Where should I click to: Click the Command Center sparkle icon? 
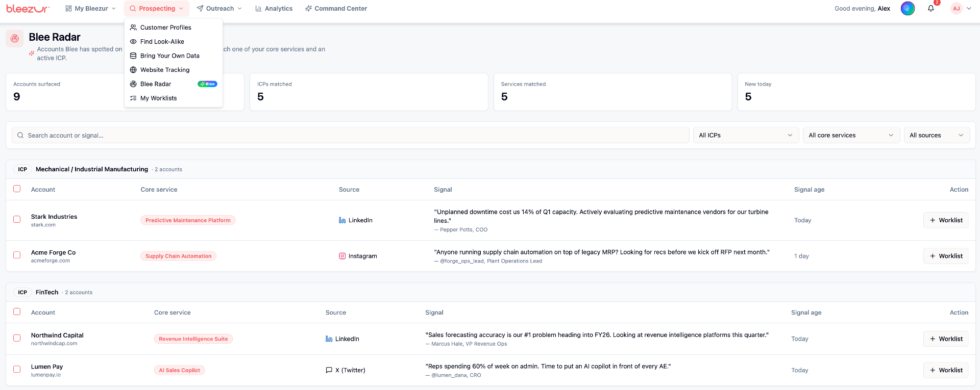tap(308, 9)
